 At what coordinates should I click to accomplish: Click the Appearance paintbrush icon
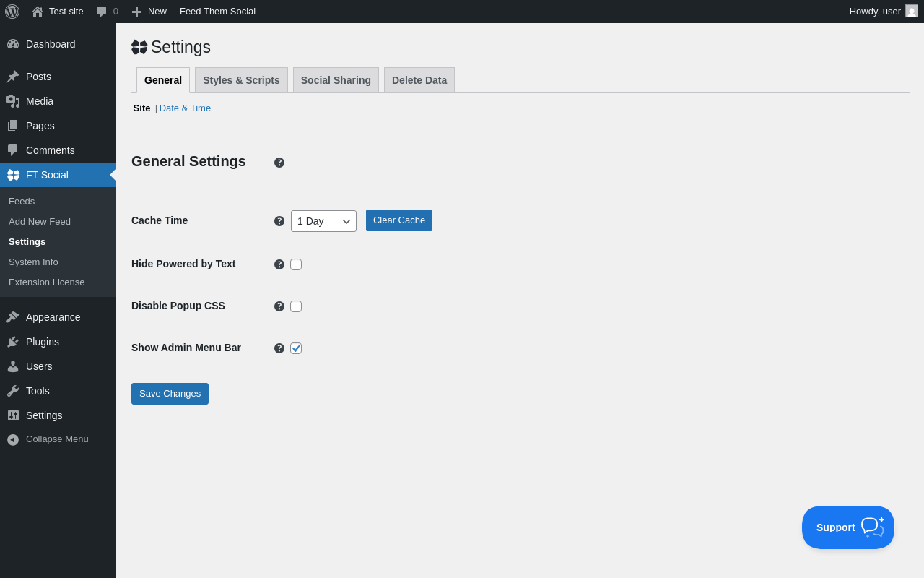(x=13, y=317)
